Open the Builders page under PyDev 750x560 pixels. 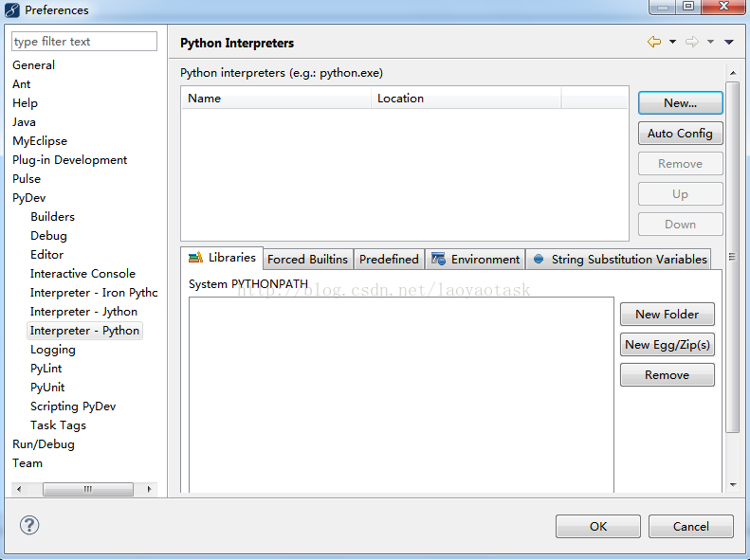pos(52,217)
